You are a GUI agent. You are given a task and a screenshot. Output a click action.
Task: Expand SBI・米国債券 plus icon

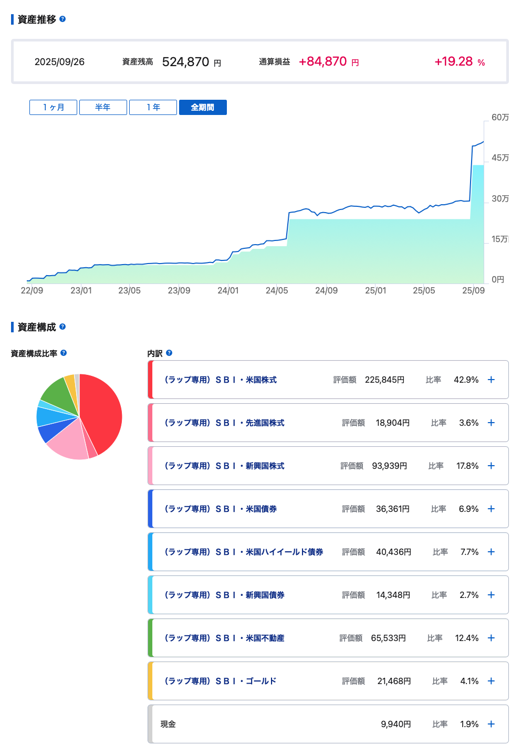pyautogui.click(x=491, y=509)
